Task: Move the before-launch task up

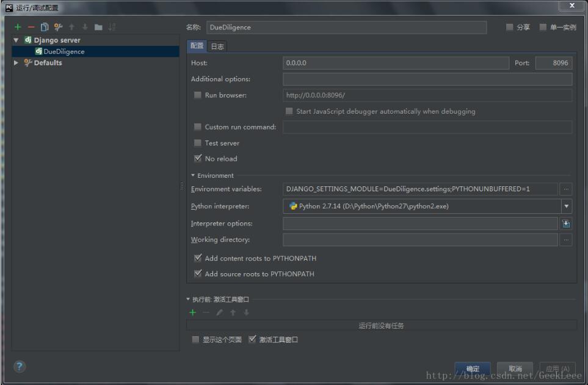Action: tap(233, 312)
